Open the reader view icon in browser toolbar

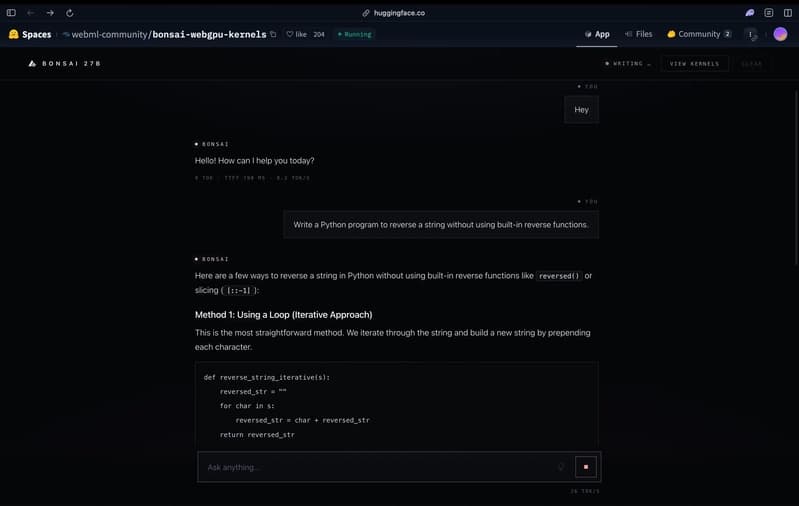click(768, 13)
